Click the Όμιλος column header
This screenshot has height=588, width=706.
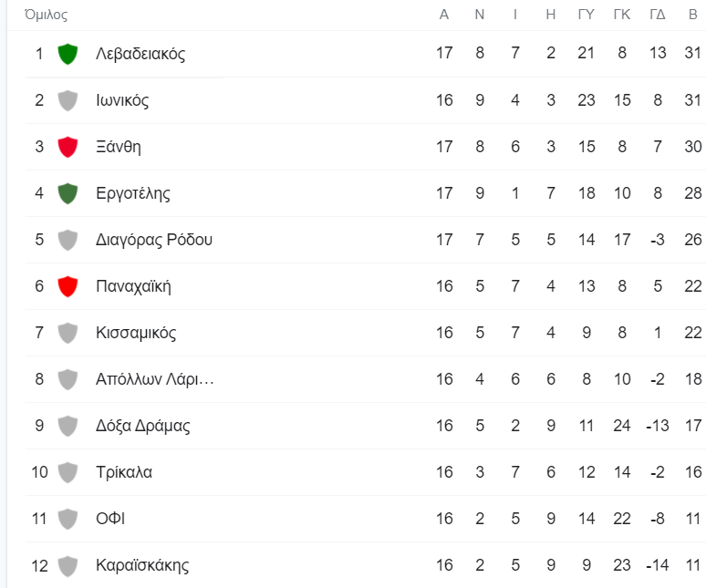coord(46,15)
